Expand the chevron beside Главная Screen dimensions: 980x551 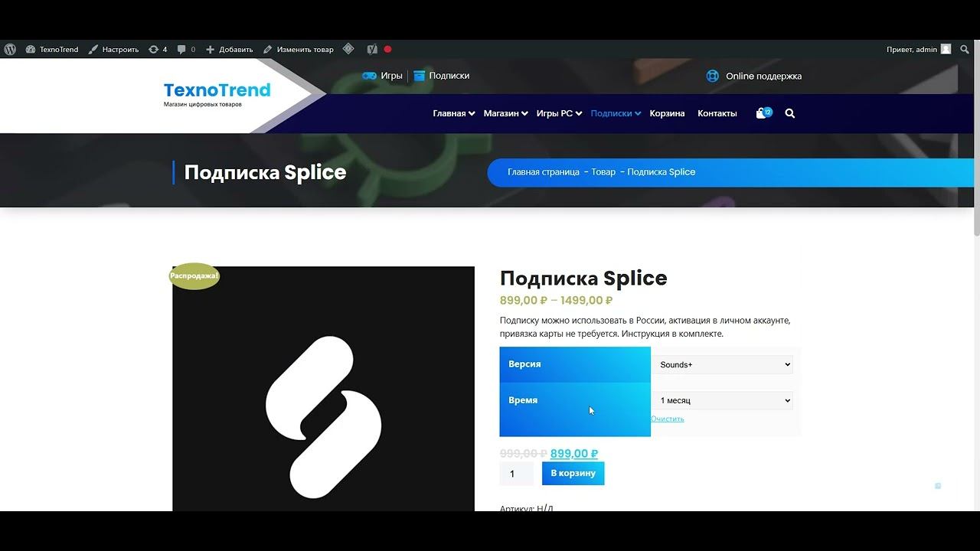point(472,113)
